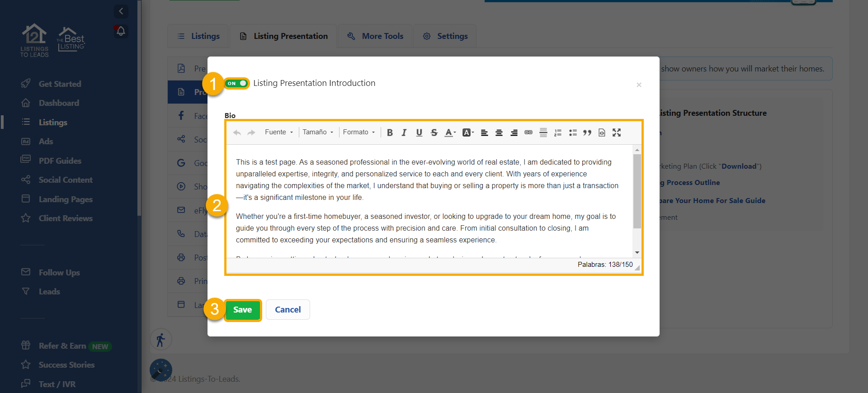
Task: Save the listing presentation introduction
Action: 243,310
